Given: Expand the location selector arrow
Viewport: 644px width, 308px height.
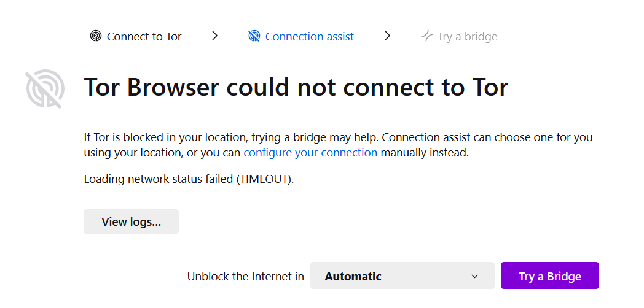Looking at the screenshot, I should tap(474, 276).
